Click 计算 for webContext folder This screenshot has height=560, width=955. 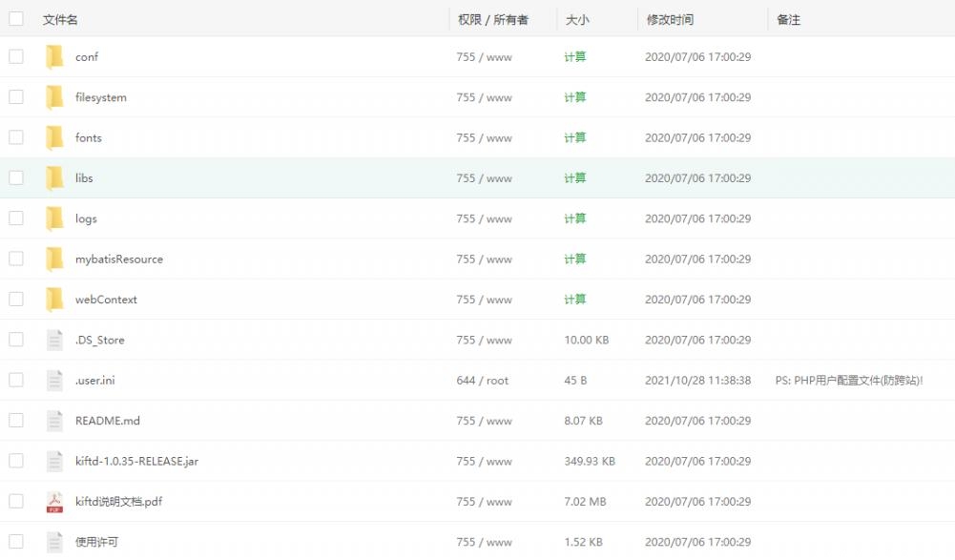point(575,300)
